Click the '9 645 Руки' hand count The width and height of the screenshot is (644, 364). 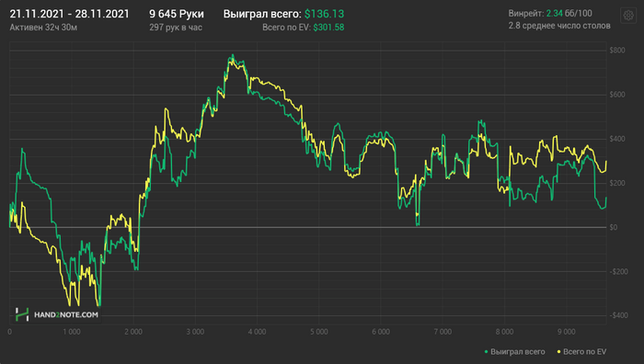[177, 14]
